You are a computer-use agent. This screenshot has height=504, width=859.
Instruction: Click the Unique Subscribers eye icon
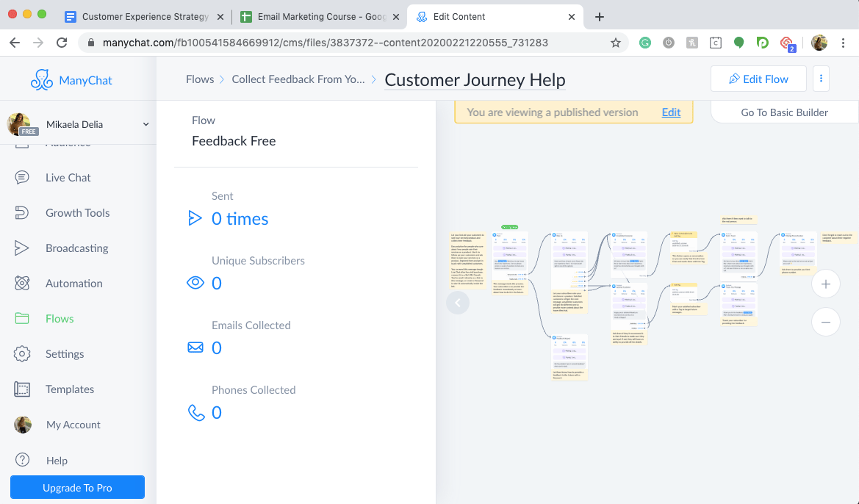tap(195, 283)
